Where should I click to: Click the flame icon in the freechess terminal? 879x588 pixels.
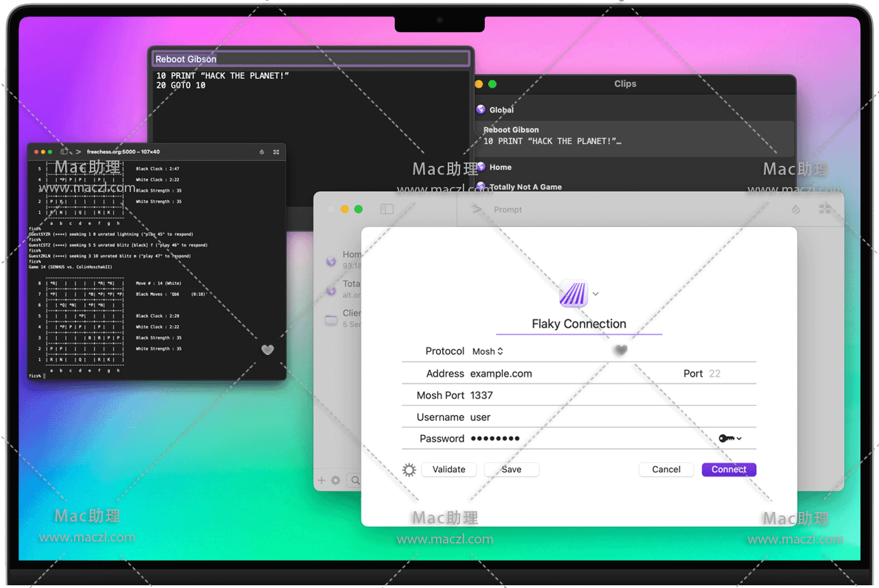click(262, 152)
